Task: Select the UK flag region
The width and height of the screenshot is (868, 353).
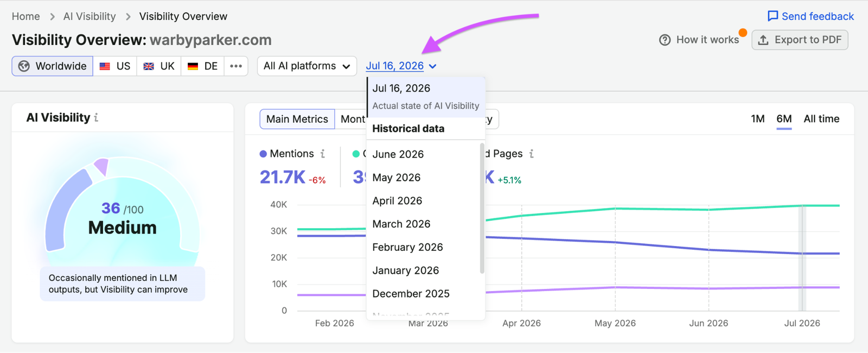Action: coord(159,66)
